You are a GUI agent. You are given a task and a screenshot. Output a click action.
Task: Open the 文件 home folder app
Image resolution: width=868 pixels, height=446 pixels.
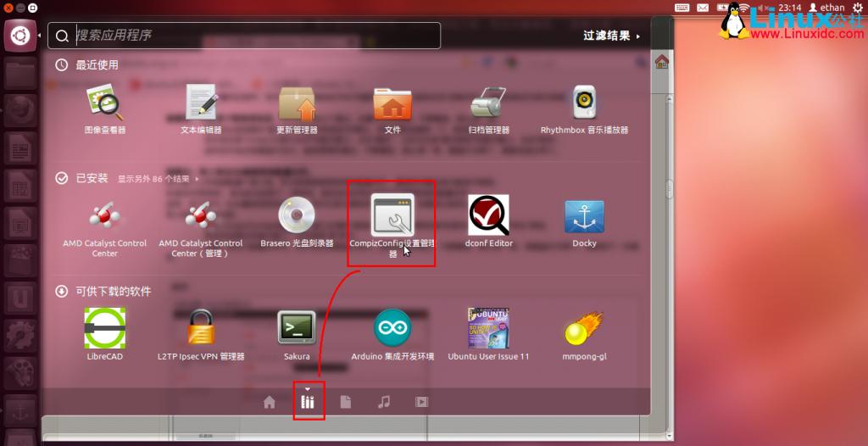[392, 109]
